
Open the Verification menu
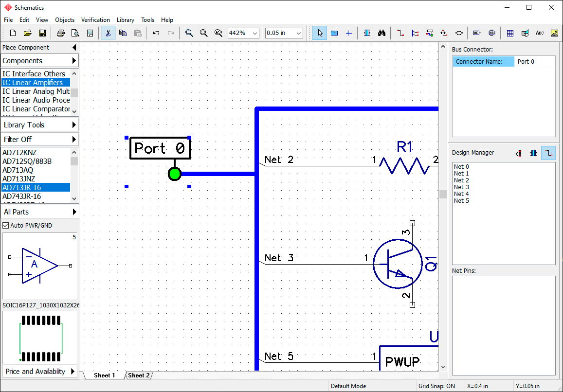click(x=95, y=20)
